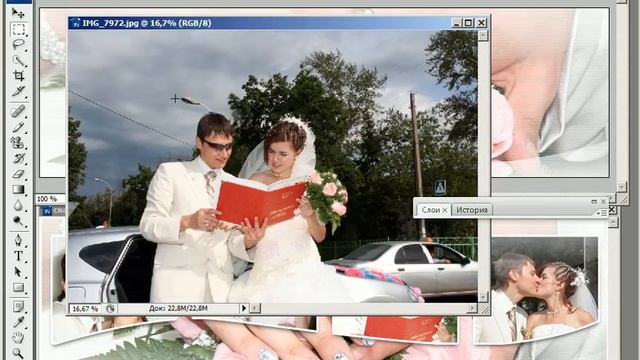Select the Type tool

click(x=18, y=256)
